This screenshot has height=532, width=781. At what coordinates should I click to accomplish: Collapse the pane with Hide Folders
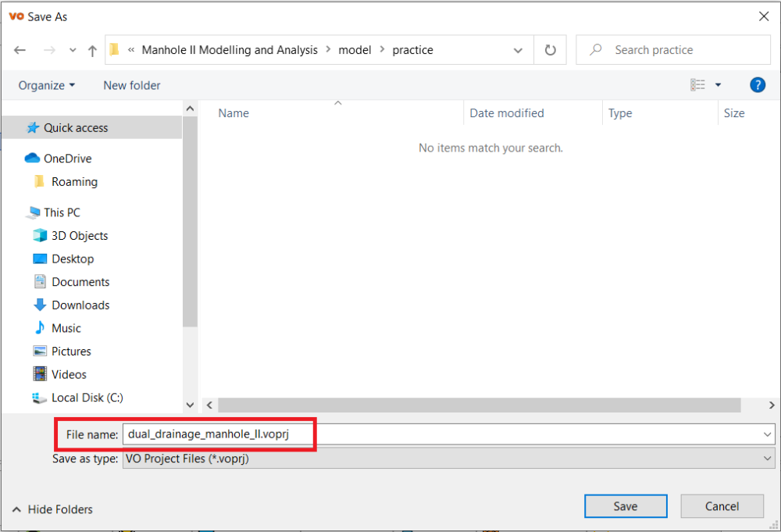[x=53, y=509]
